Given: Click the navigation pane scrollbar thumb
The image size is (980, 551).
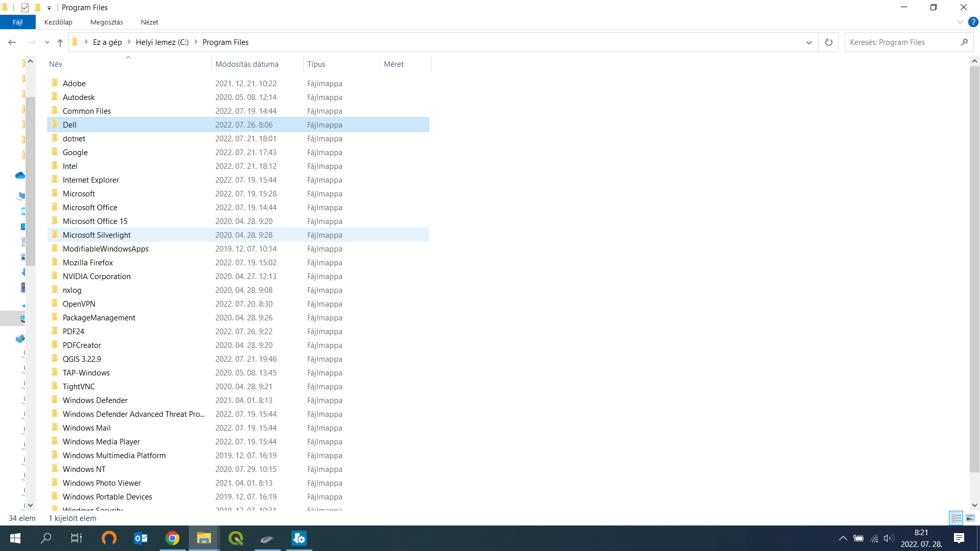Looking at the screenshot, I should [x=31, y=181].
